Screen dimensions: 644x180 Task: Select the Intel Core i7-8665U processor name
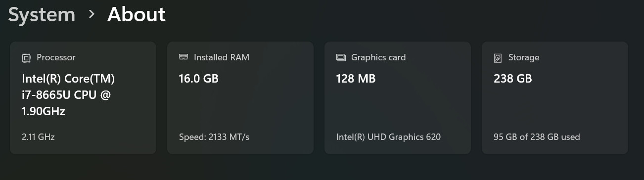69,95
